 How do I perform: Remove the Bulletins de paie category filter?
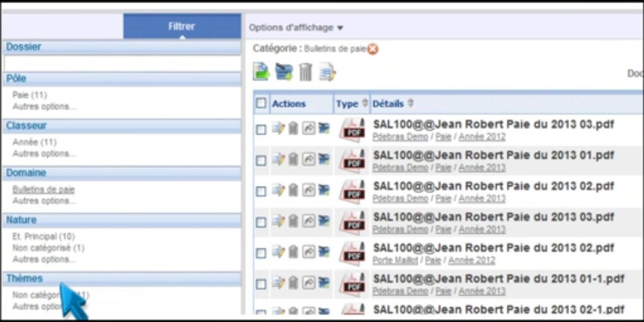(x=373, y=49)
